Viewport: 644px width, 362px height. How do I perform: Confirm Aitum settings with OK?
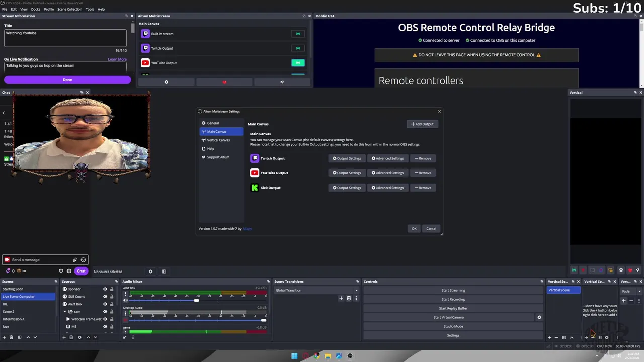414,229
